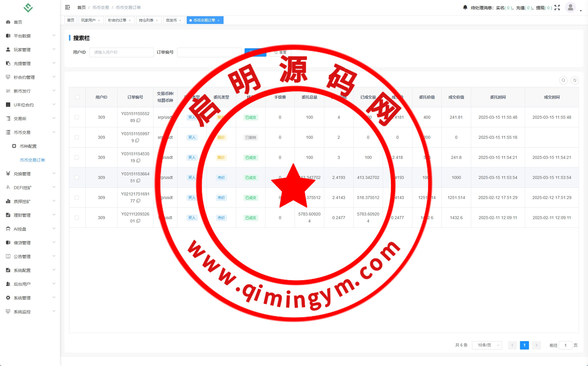588x366 pixels.
Task: Click the sidebar collapse hamburger icon
Action: click(67, 7)
